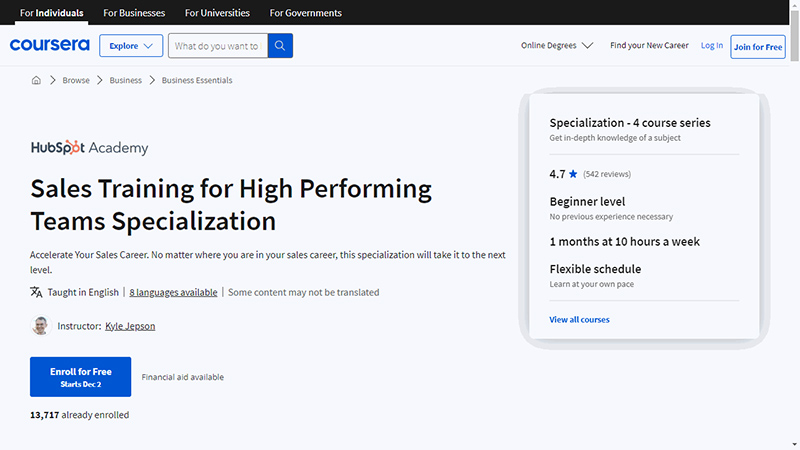Open the View all courses link
This screenshot has width=800, height=450.
(579, 320)
